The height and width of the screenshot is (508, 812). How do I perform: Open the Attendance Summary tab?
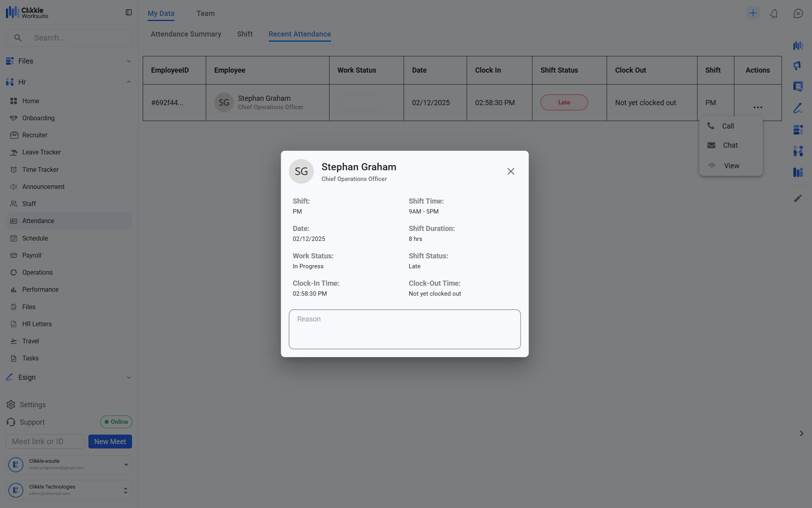[186, 34]
